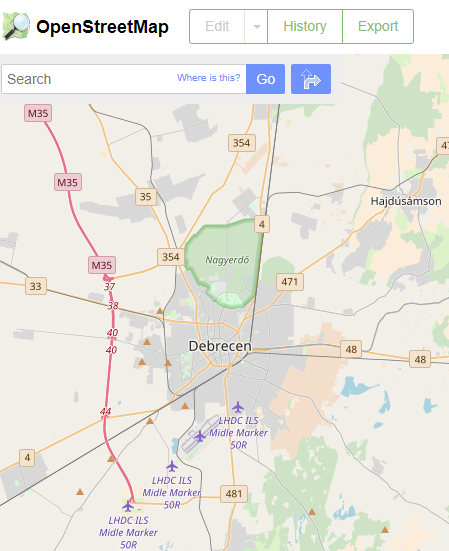Image resolution: width=449 pixels, height=551 pixels.
Task: Click the 'Where is this?' link
Action: (x=209, y=78)
